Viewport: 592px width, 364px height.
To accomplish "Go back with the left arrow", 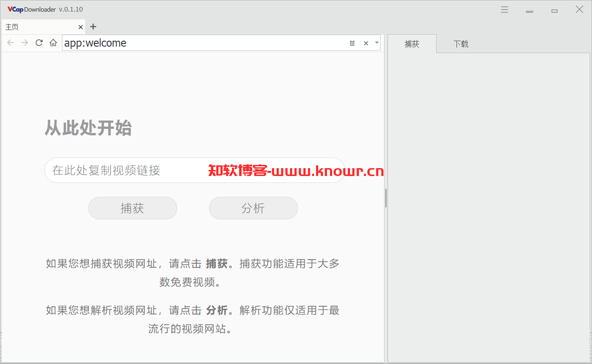I will [x=11, y=43].
